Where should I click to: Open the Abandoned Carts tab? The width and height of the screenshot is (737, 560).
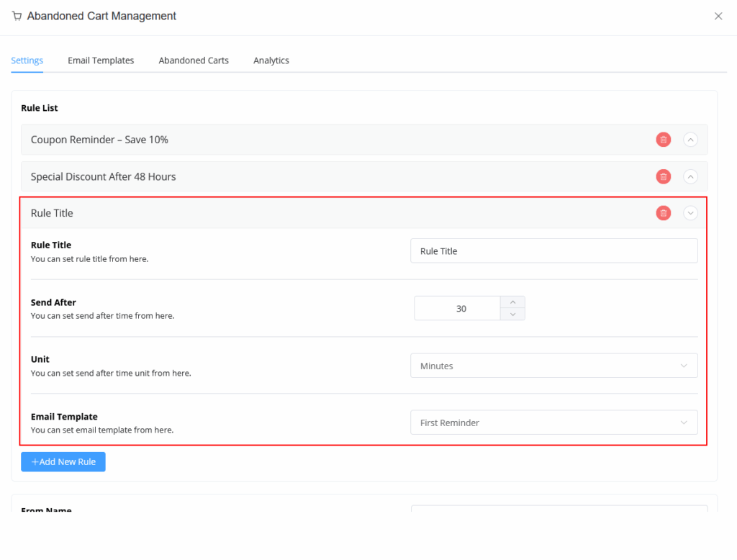[194, 60]
